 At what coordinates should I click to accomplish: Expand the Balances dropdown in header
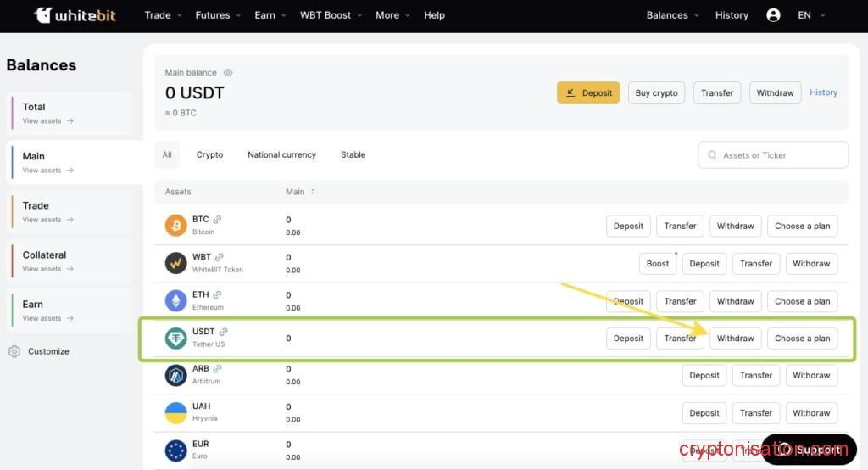point(672,15)
